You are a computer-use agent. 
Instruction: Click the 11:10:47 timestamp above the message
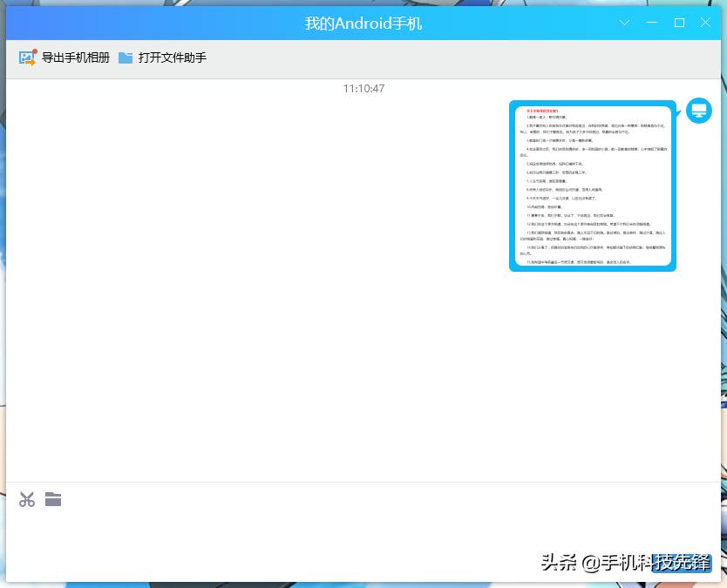click(x=363, y=88)
